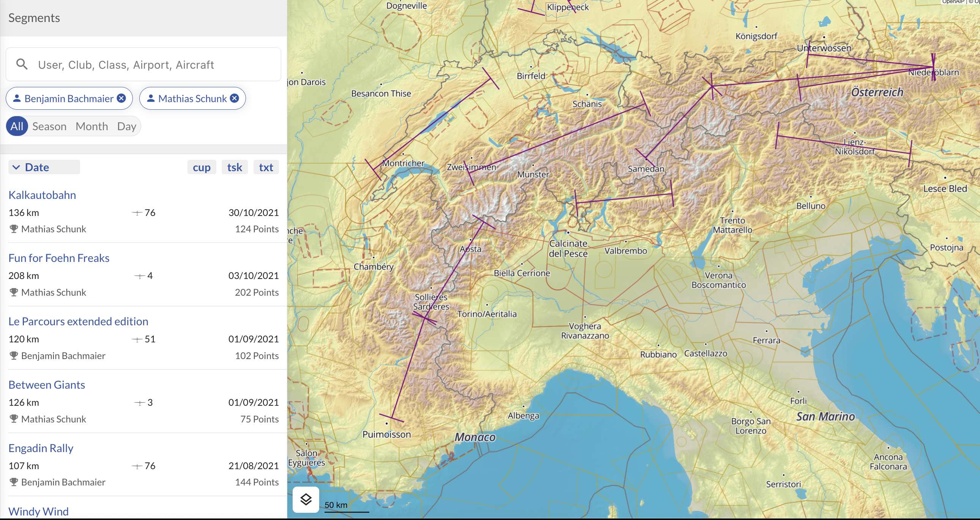Click glider icon beside 51 in Le Parcours row
980x520 pixels.
[x=137, y=339]
